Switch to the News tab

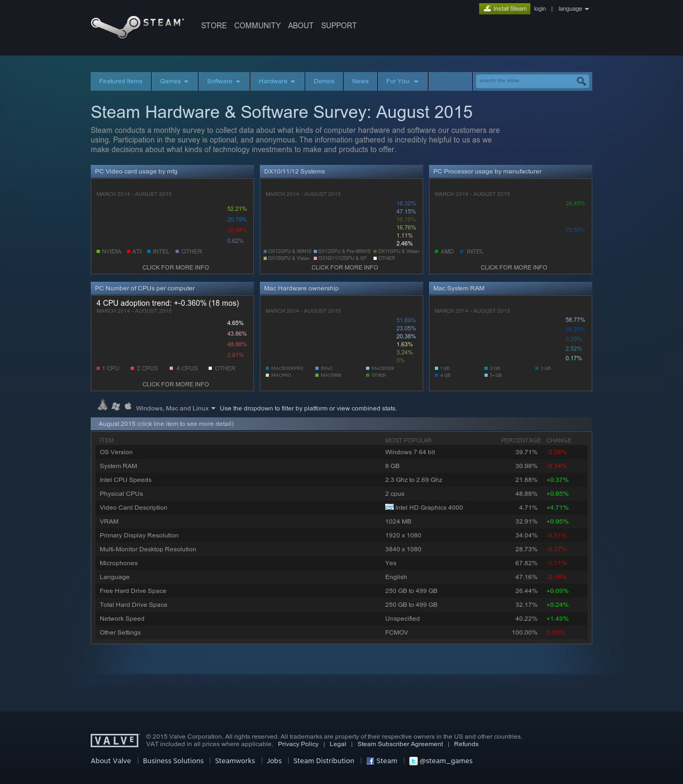361,81
